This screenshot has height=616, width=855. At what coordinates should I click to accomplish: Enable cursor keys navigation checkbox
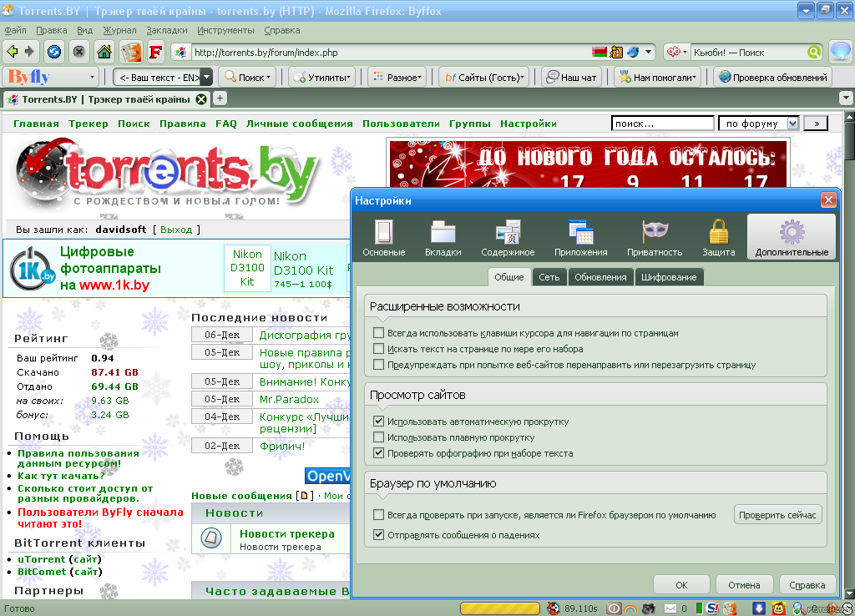(378, 332)
